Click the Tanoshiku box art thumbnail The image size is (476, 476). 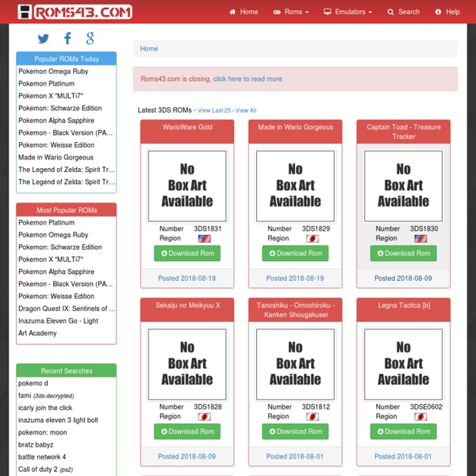point(295,365)
